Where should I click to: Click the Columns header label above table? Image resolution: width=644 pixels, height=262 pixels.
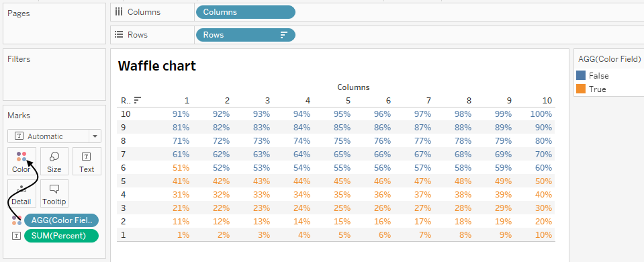pos(353,87)
